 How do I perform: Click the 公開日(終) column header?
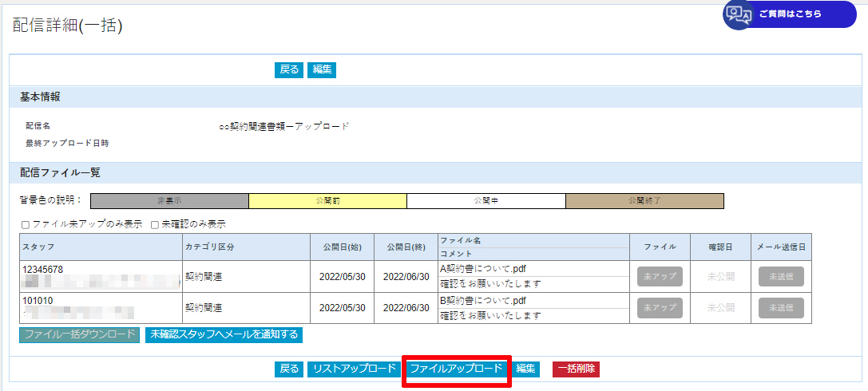point(406,247)
